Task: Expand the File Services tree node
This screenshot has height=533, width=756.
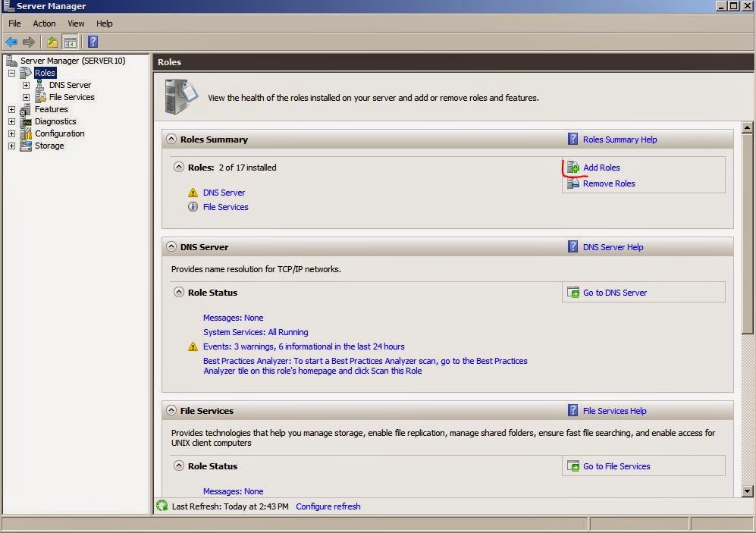Action: point(26,97)
